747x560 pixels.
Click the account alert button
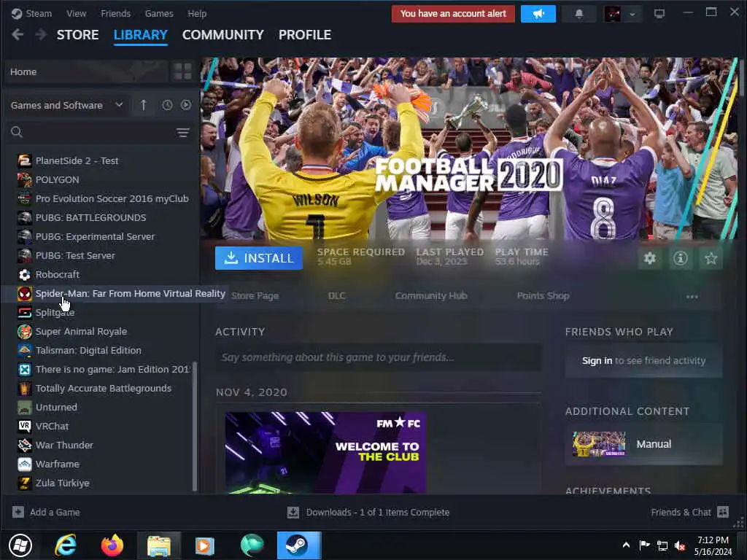[453, 14]
